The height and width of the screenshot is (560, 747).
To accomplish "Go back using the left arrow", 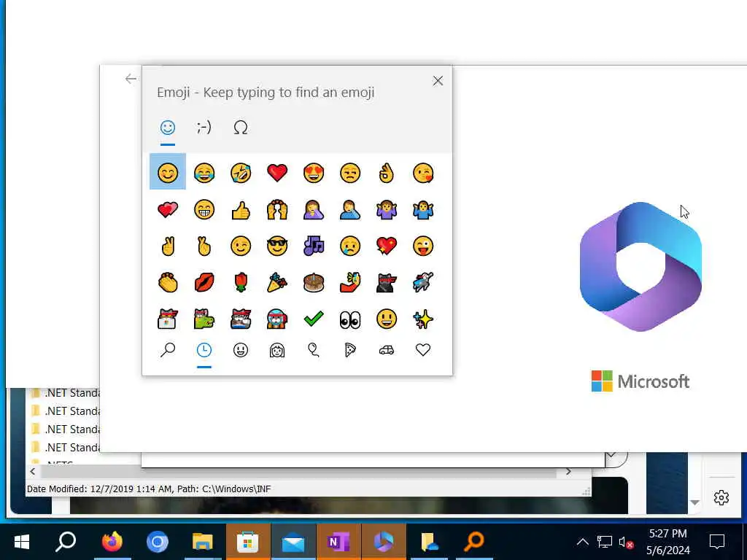I will click(x=131, y=79).
